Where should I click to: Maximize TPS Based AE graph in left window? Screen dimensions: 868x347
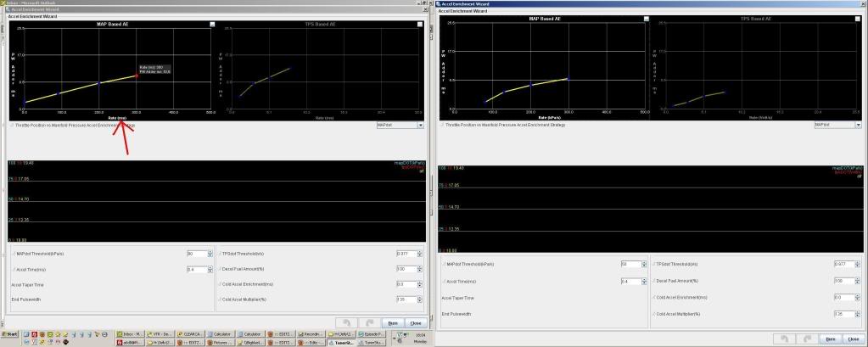[420, 25]
